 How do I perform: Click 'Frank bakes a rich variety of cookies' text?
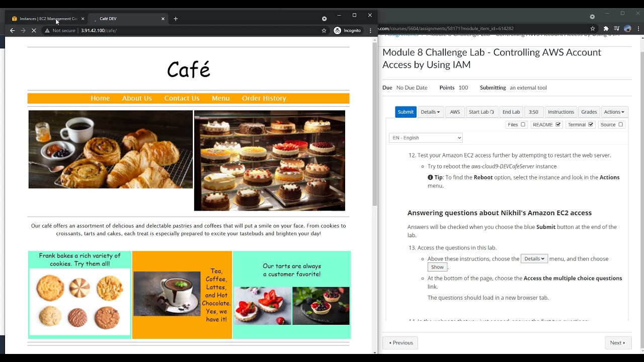pos(80,259)
